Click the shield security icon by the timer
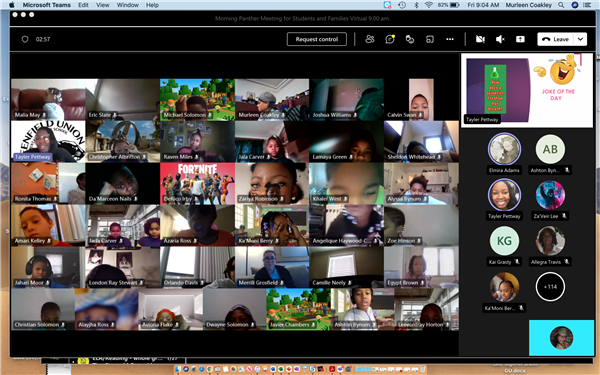This screenshot has height=375, width=600. pyautogui.click(x=25, y=39)
